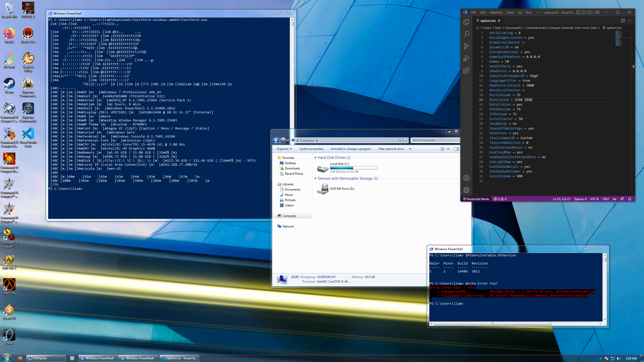This screenshot has width=644, height=362.
Task: Open the File menu in VS Code
Action: tap(473, 12)
